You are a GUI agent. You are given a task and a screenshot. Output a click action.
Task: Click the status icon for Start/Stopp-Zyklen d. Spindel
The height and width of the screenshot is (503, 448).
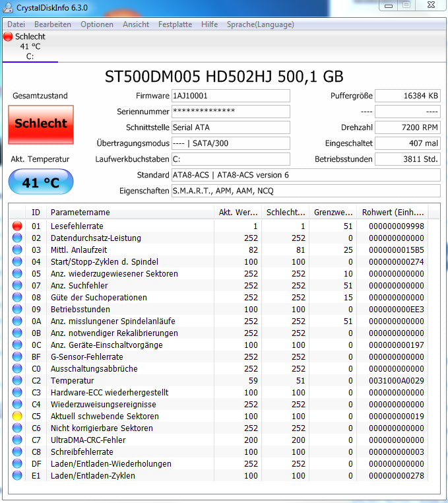tap(17, 261)
